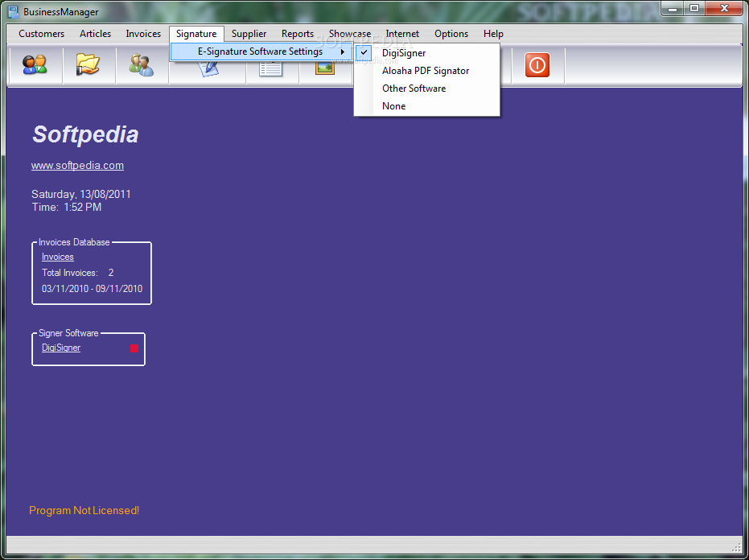Click the red Signer Software status square
The image size is (749, 560).
click(x=134, y=348)
